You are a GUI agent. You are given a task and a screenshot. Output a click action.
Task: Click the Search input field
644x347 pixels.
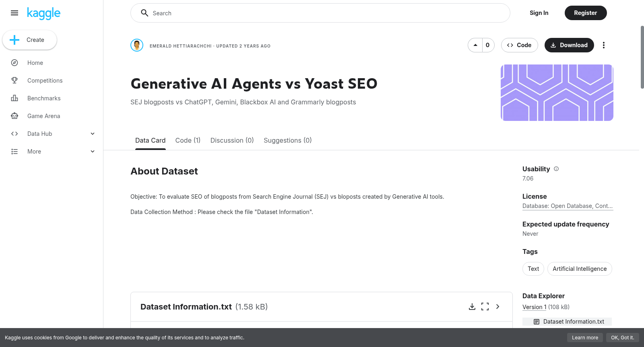320,13
